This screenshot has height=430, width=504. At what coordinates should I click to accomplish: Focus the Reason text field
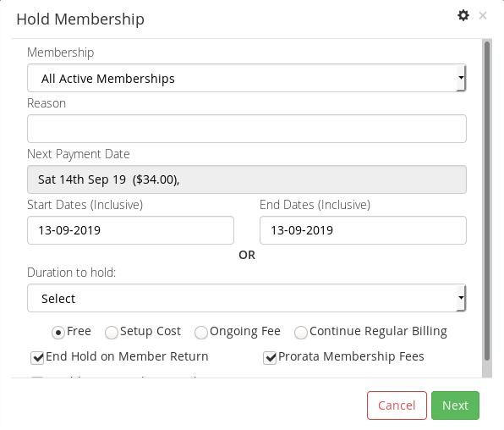click(247, 129)
